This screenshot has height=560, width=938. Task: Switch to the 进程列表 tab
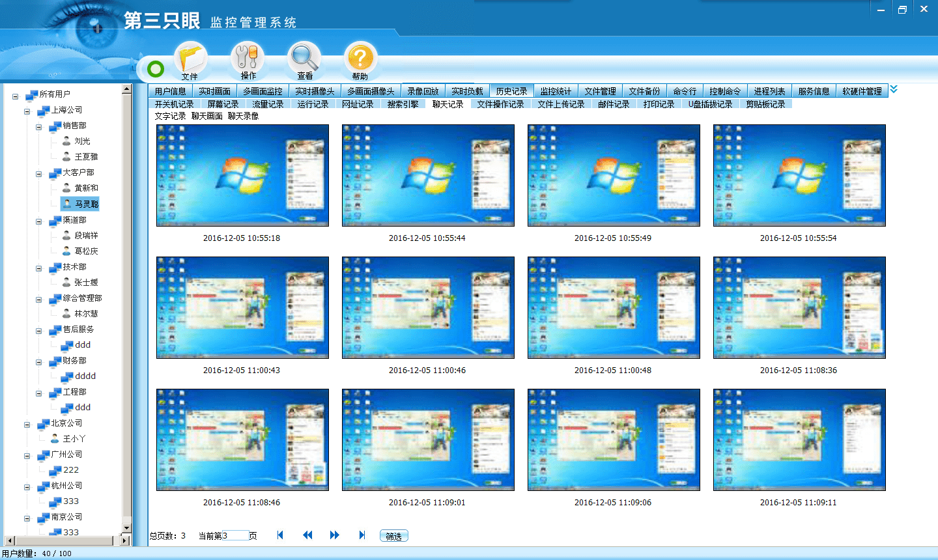770,91
